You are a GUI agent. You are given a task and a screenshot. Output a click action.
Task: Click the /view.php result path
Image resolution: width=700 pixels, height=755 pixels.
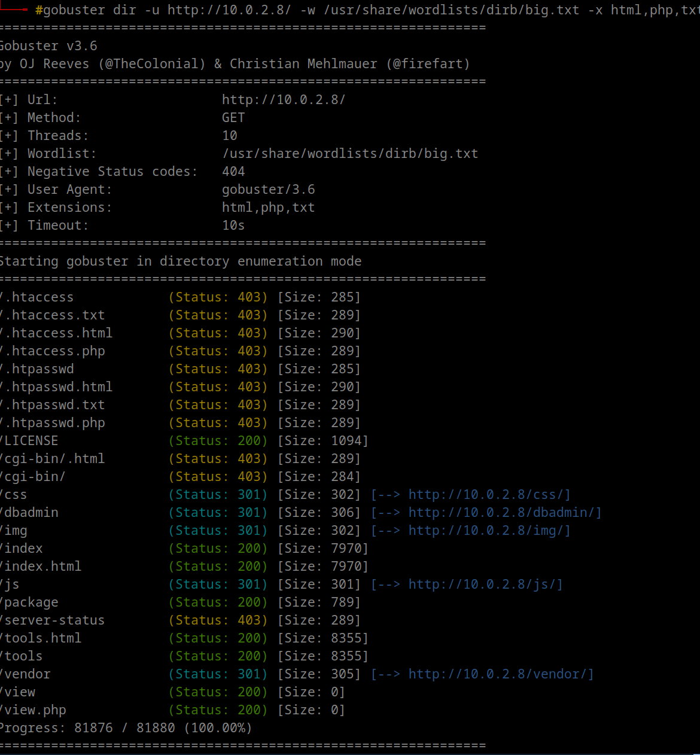[34, 710]
